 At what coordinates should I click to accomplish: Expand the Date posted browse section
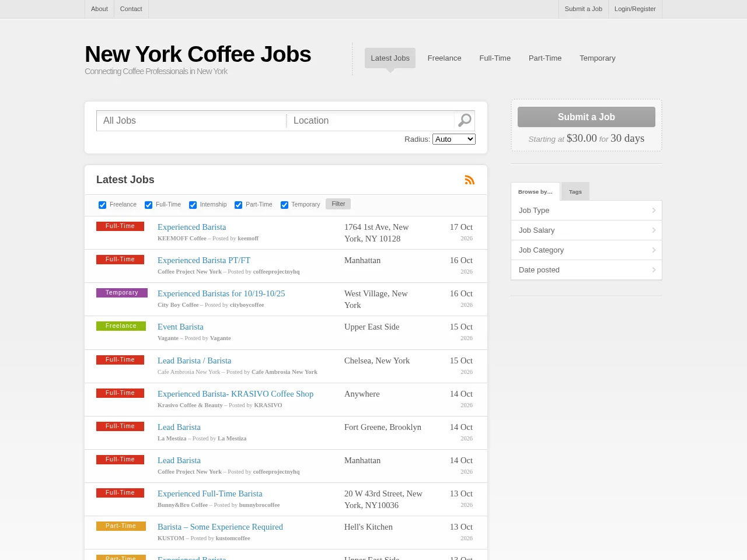coord(587,270)
